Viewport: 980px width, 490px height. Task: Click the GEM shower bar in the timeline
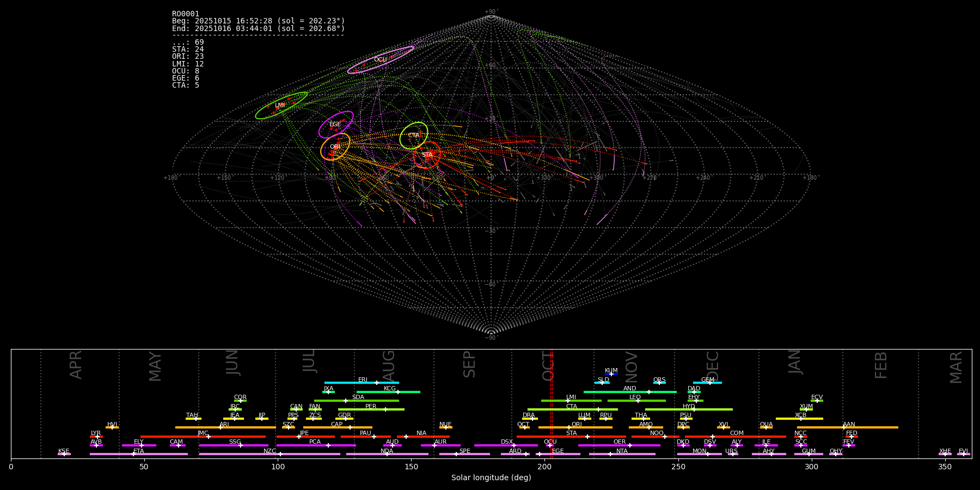pos(707,383)
